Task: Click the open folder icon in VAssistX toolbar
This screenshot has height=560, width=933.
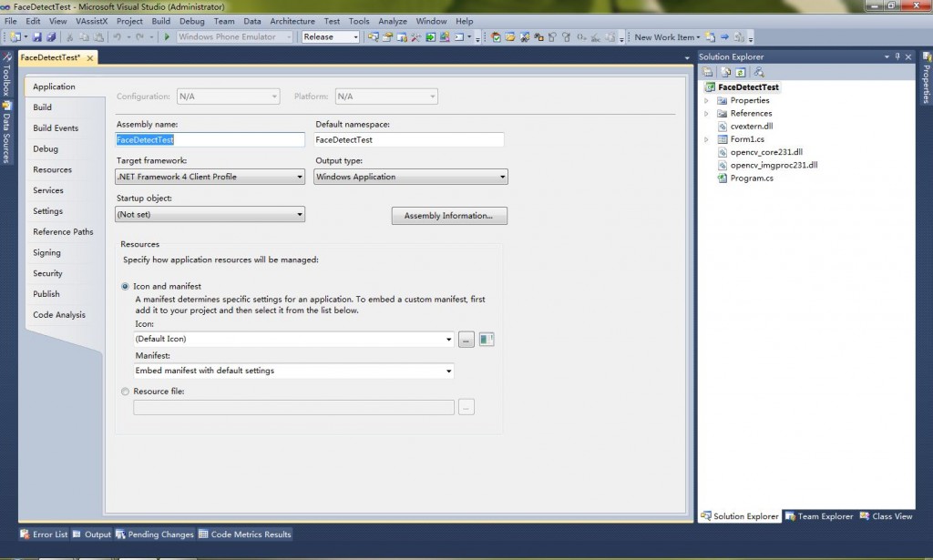Action: pos(510,36)
